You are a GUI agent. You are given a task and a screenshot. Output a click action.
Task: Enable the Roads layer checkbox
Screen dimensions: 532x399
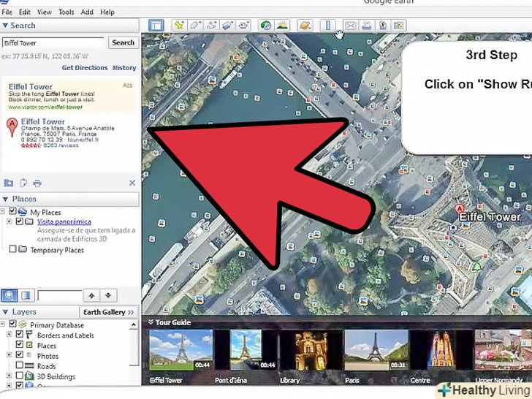(19, 365)
